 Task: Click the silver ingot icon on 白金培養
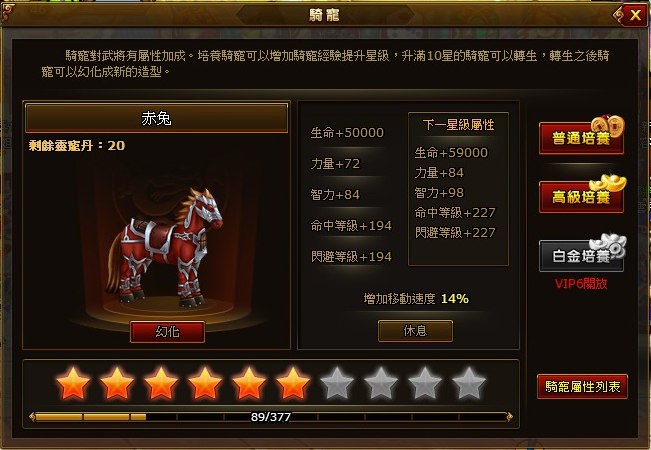click(x=608, y=244)
